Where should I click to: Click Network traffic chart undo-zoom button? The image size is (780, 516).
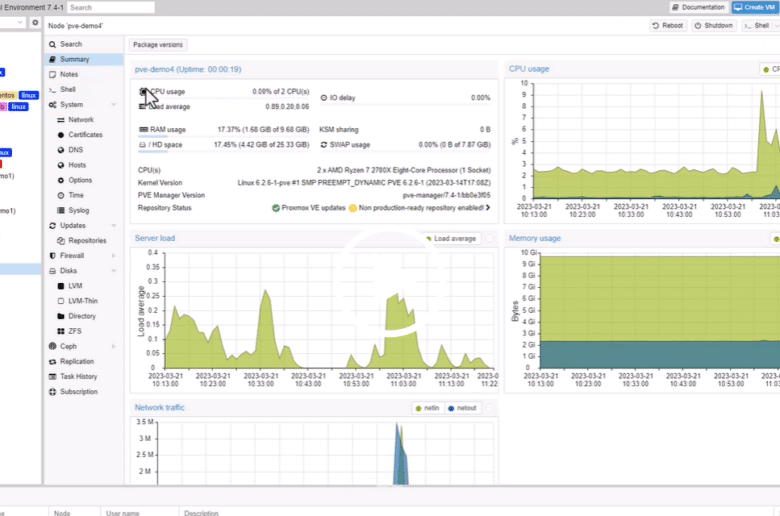click(489, 408)
